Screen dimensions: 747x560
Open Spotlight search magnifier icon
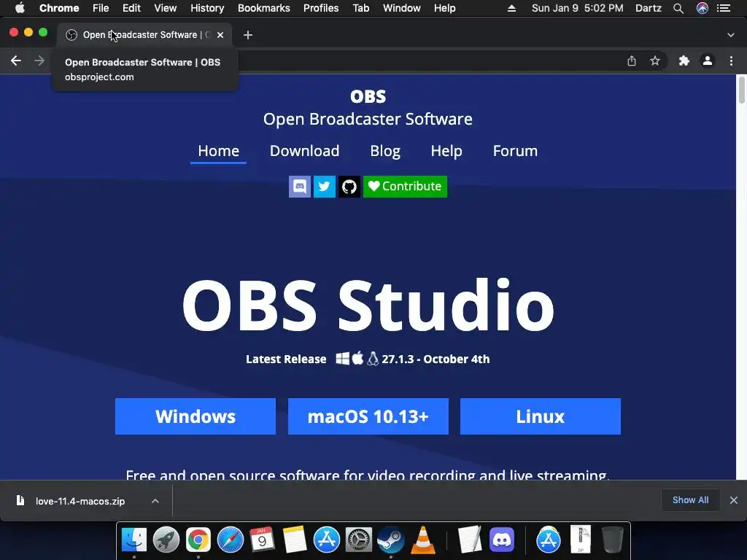pos(678,8)
